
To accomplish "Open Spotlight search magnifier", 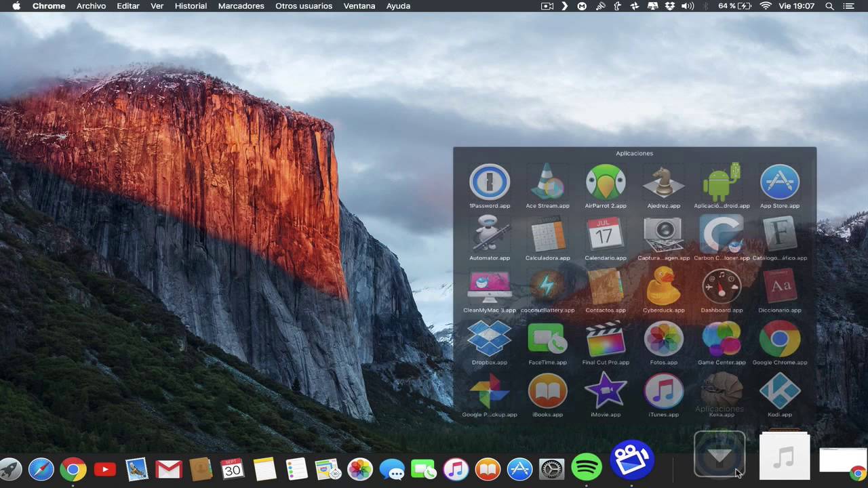I will 829,6.
